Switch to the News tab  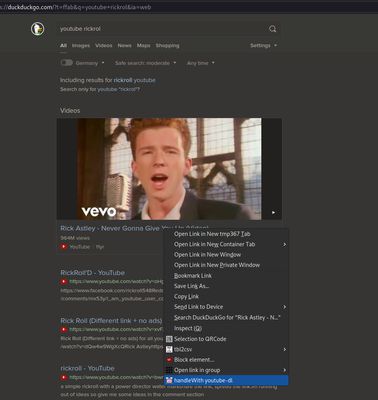coord(124,46)
